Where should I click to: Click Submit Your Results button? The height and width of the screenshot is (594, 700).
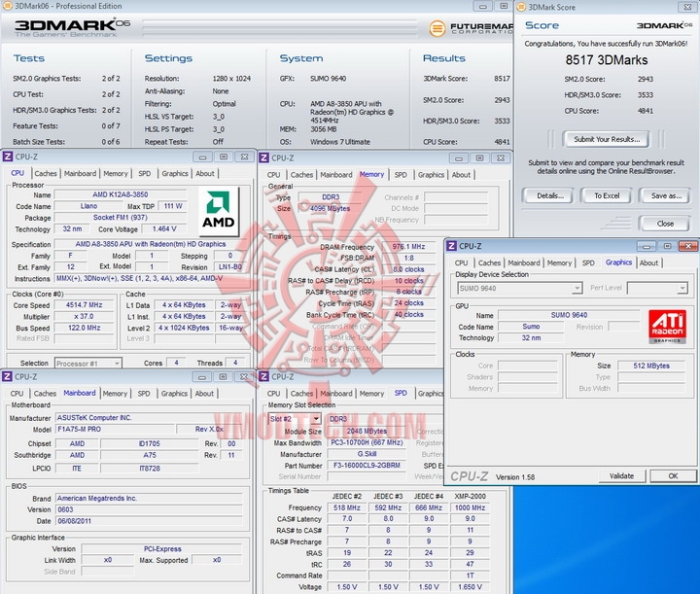(x=607, y=139)
